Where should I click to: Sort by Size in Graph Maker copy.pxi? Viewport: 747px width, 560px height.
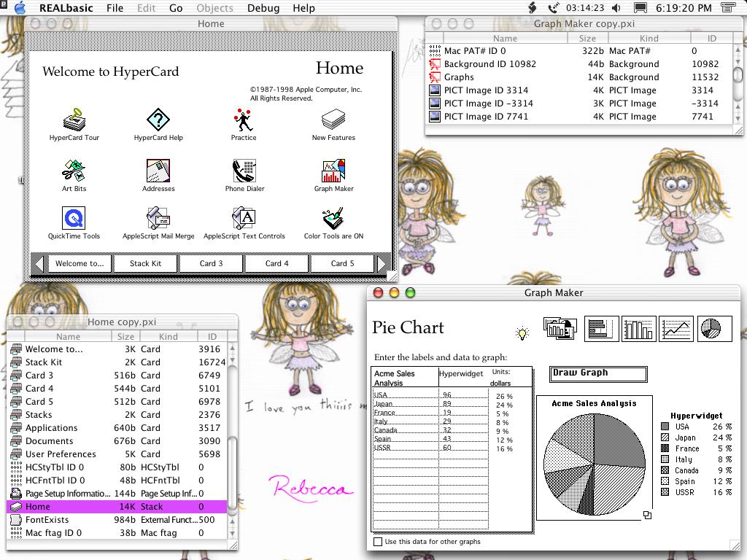587,38
